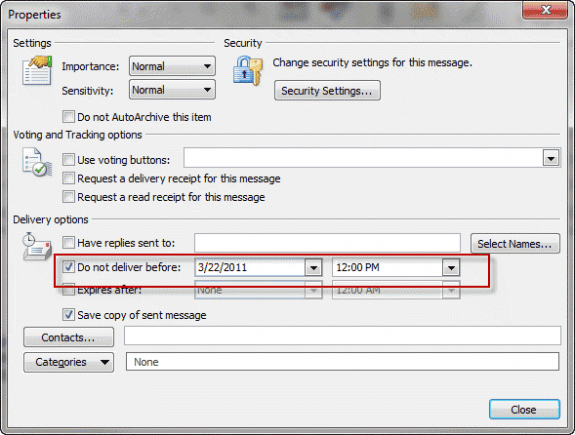
Task: Click the Categories field showing None
Action: tap(343, 362)
